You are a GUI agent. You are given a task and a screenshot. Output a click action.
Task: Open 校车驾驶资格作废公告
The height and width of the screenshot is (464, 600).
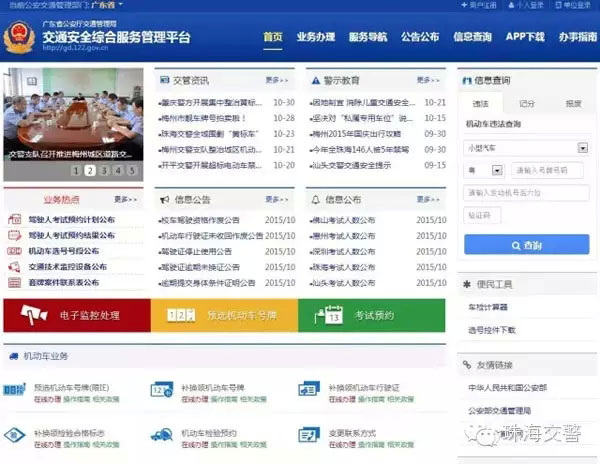click(199, 220)
